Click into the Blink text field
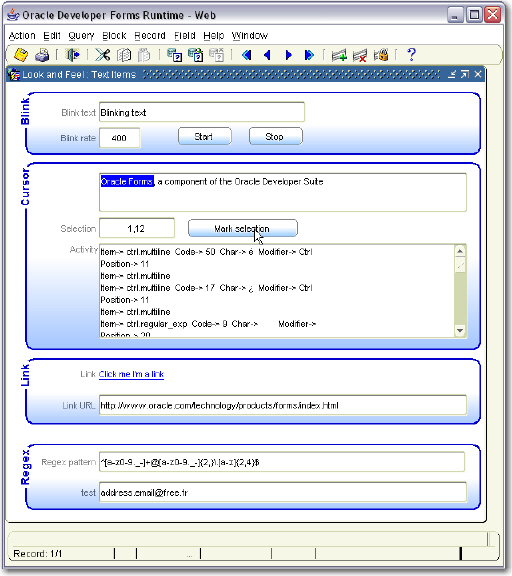 click(202, 112)
